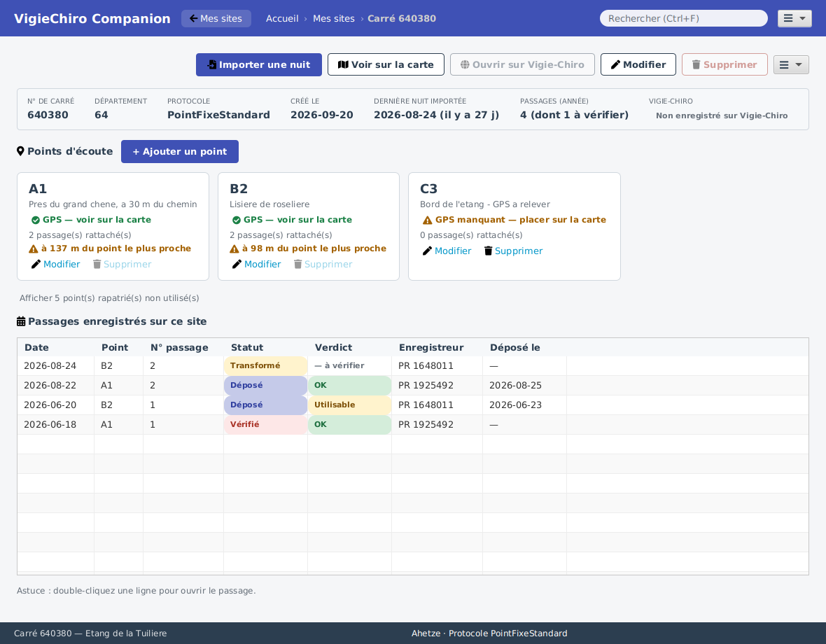Click GPS voir sur la carte link on A1
Viewport: 826px width, 644px height.
(x=97, y=220)
